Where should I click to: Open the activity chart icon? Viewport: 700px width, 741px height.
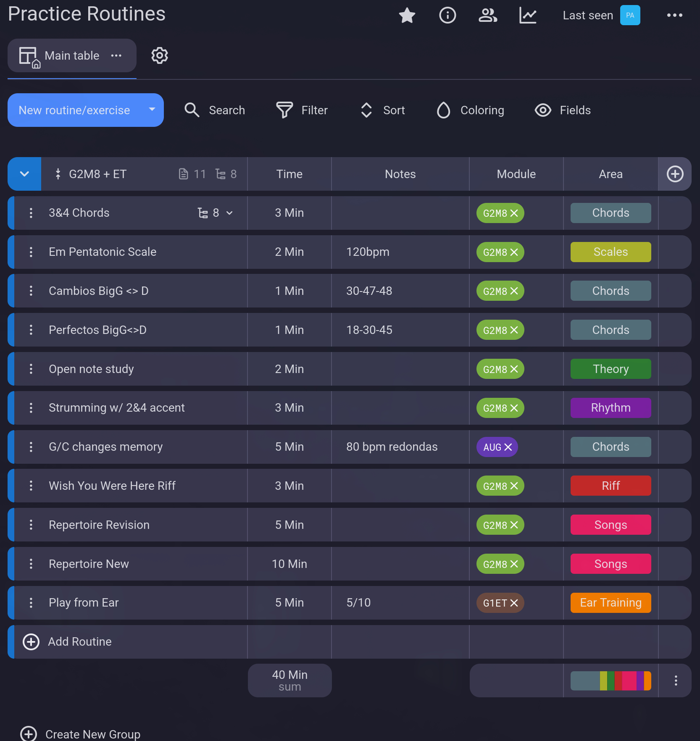(528, 16)
